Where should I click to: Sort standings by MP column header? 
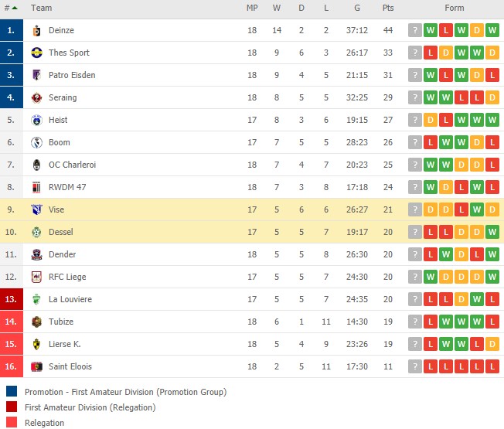252,8
